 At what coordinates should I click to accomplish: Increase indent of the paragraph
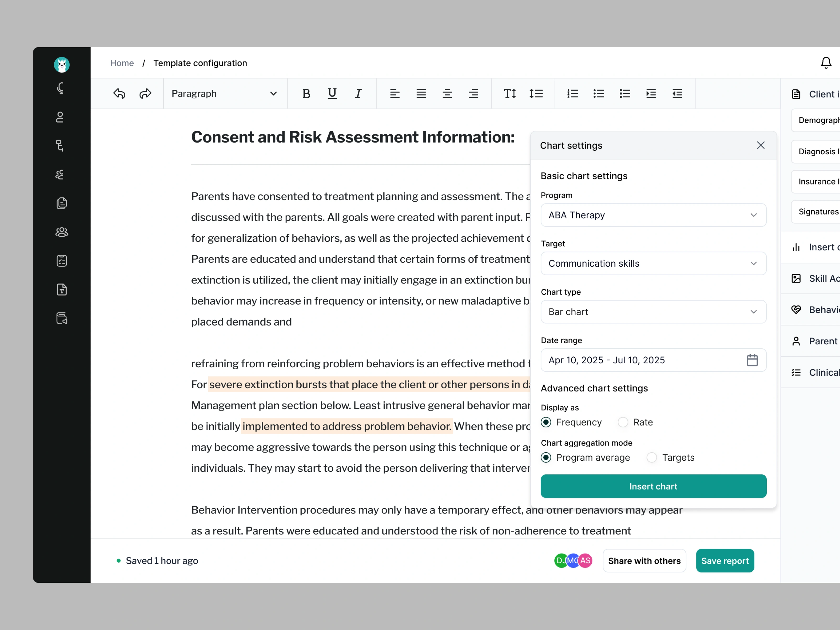tap(651, 93)
